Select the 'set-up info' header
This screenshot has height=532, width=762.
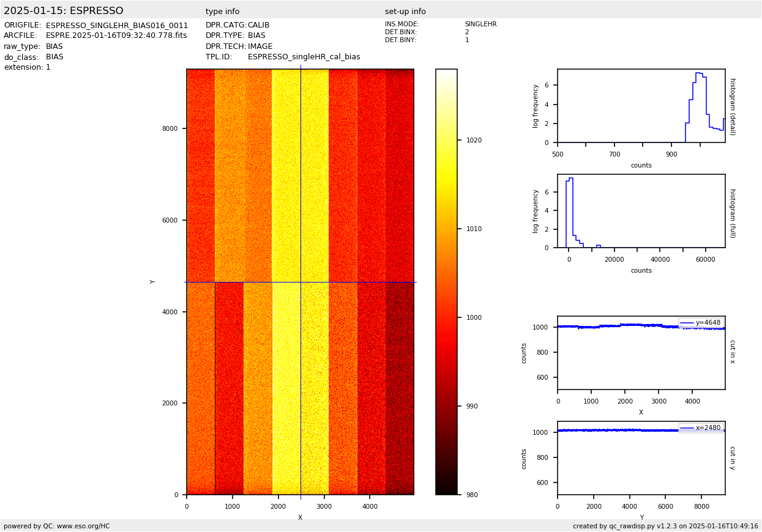pos(405,12)
